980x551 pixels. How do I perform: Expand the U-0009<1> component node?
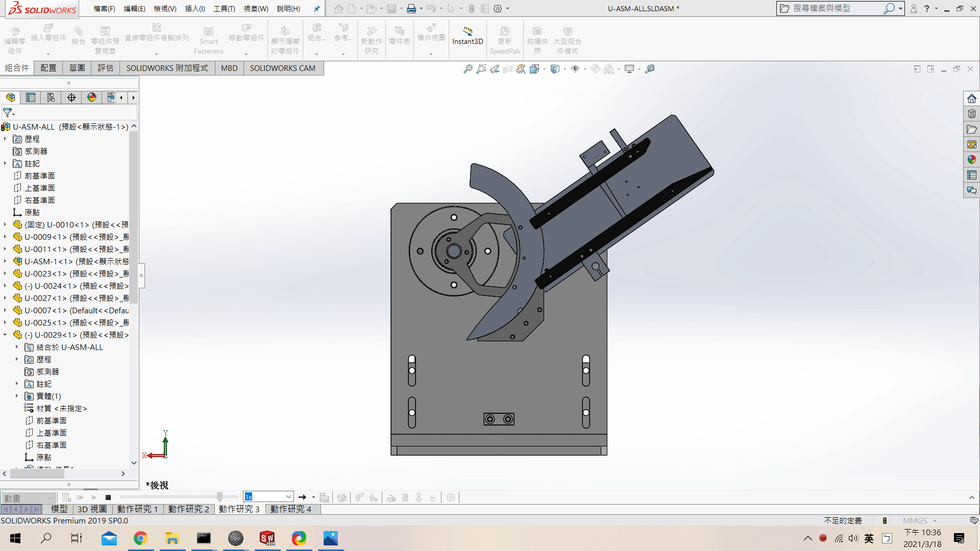(5, 237)
